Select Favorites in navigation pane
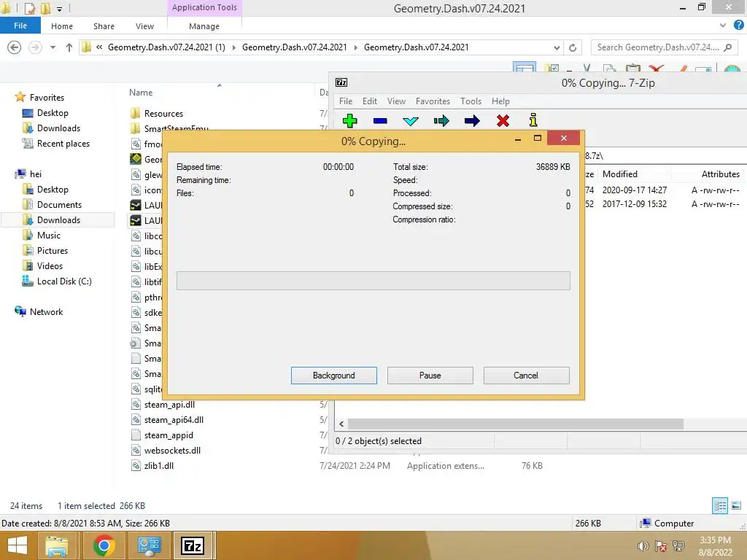This screenshot has height=560, width=747. [47, 97]
